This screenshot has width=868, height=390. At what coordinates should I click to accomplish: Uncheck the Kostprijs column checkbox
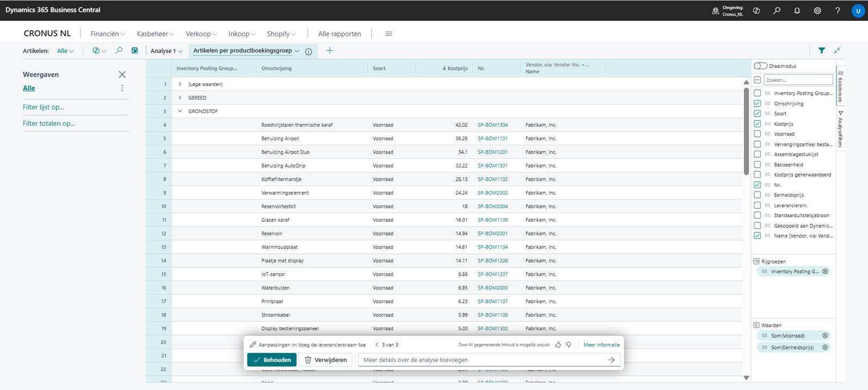[757, 124]
